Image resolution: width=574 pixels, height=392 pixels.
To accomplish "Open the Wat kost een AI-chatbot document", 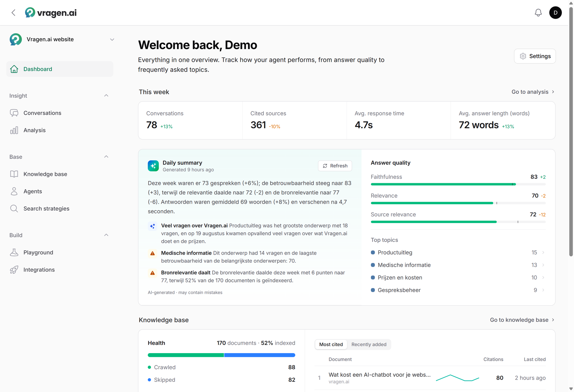I will [x=379, y=375].
